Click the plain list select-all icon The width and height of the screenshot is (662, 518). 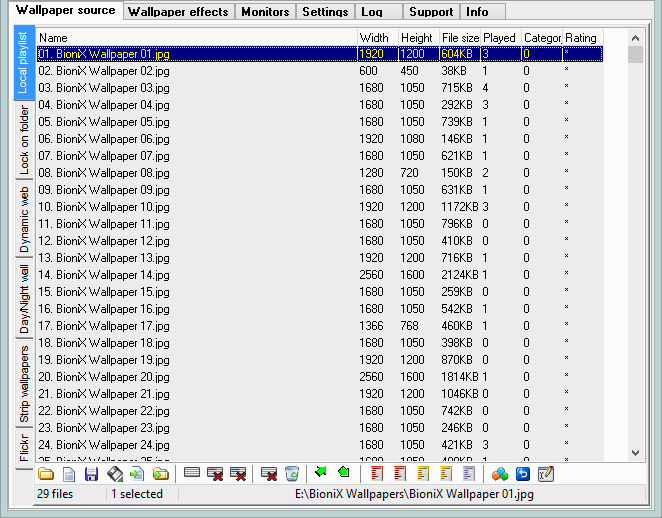coord(192,473)
